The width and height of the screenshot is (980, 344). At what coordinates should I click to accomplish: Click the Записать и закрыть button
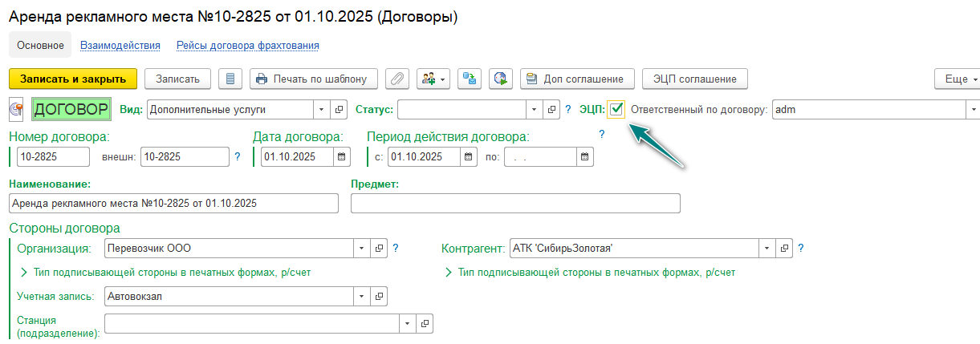(x=73, y=79)
